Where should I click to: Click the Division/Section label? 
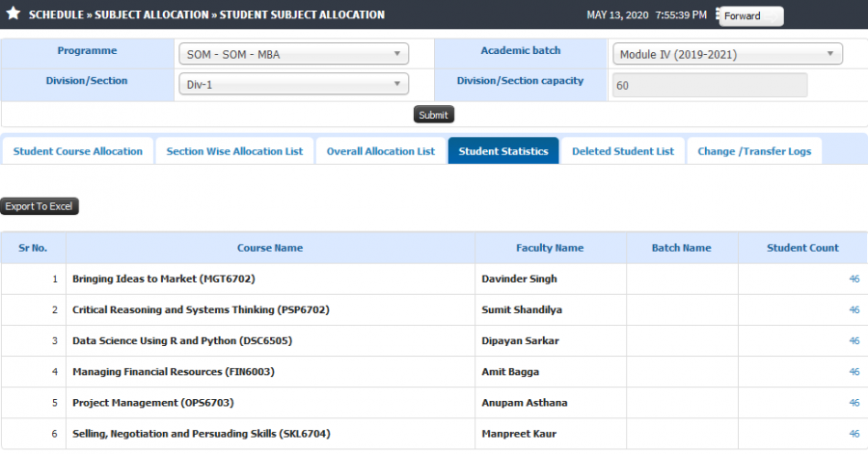click(87, 80)
